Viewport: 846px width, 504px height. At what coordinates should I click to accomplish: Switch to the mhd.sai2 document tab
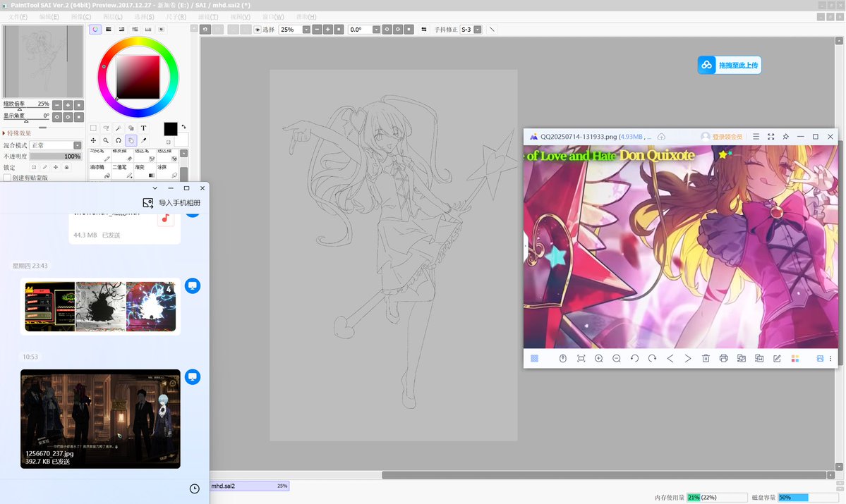249,486
